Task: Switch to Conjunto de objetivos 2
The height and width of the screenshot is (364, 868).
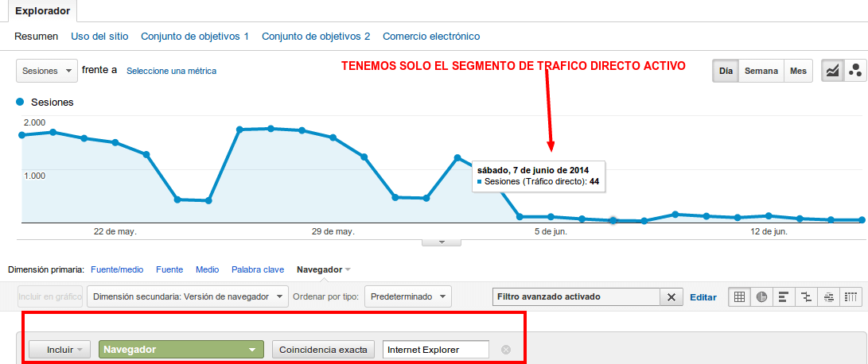Action: coord(316,37)
